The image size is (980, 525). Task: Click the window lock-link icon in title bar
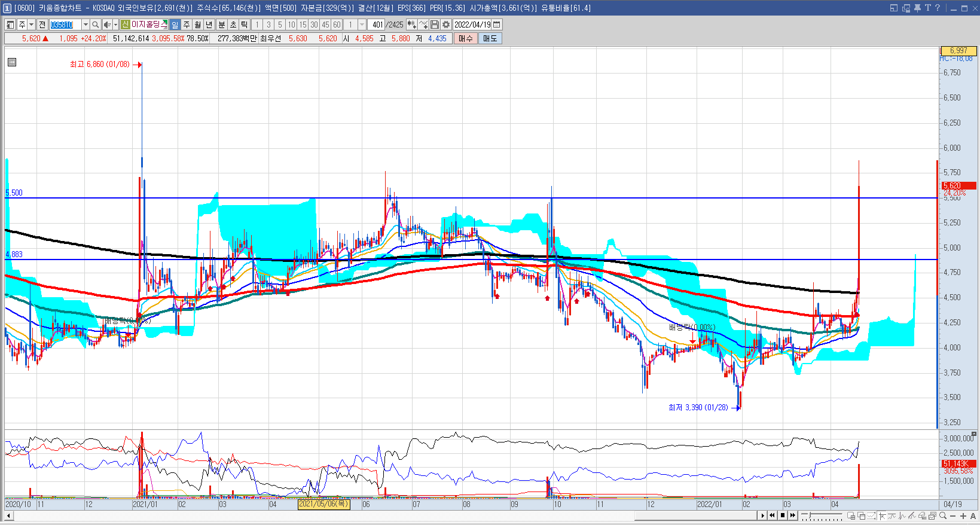click(906, 8)
